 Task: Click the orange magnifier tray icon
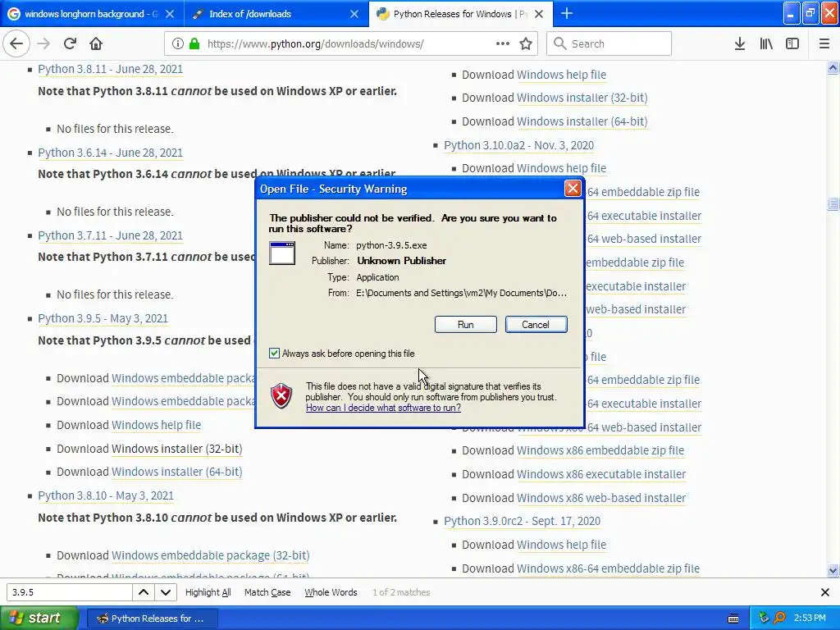(x=780, y=618)
